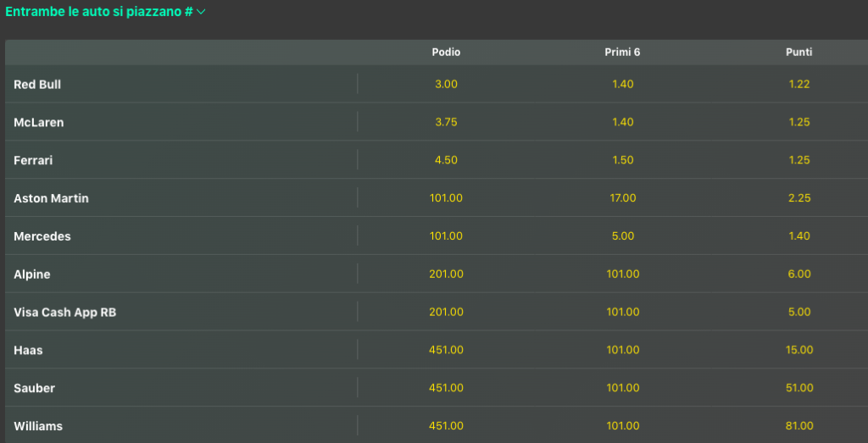The image size is (868, 443).
Task: Select Sauber Punti odds 51.00
Action: [x=798, y=388]
